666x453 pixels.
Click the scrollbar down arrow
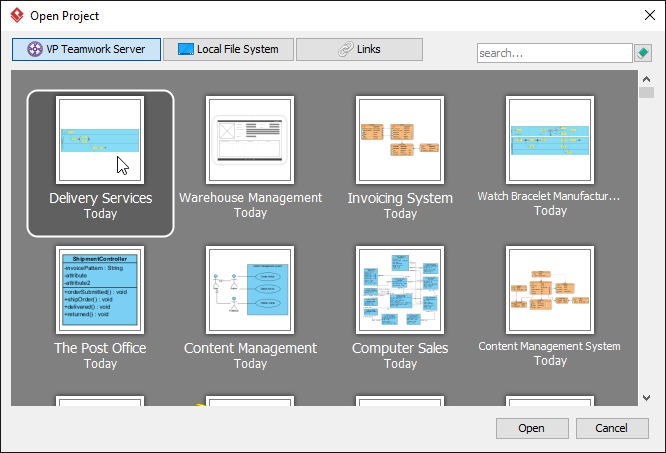(x=646, y=398)
